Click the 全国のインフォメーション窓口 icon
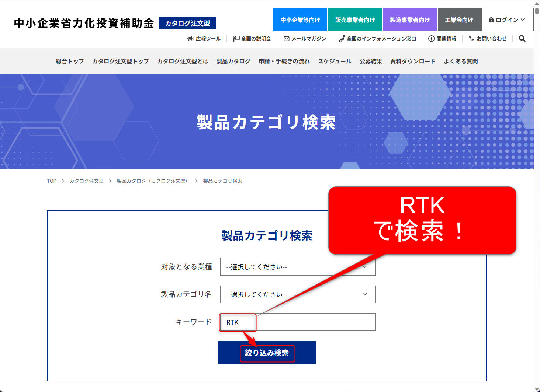Image resolution: width=540 pixels, height=392 pixels. [342, 39]
